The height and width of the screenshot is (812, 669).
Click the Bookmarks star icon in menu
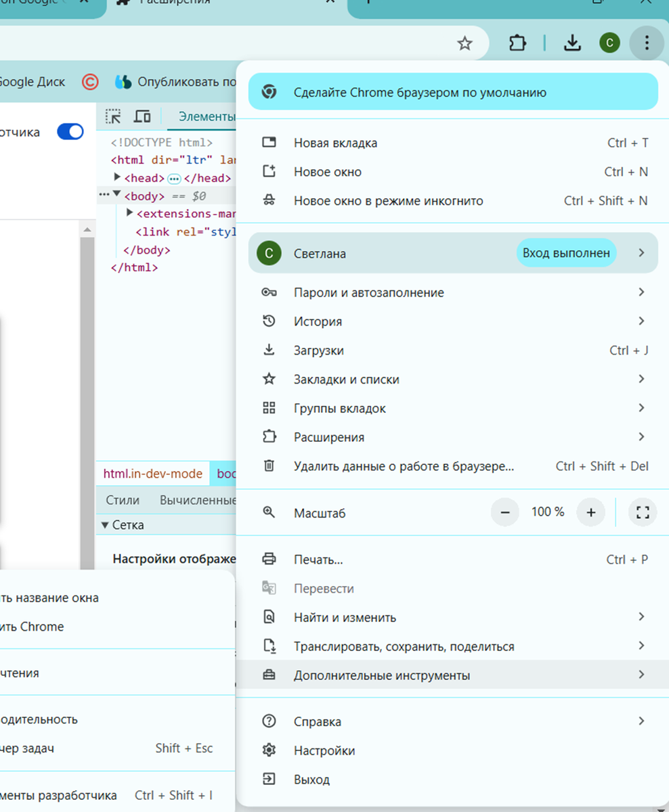(x=269, y=380)
